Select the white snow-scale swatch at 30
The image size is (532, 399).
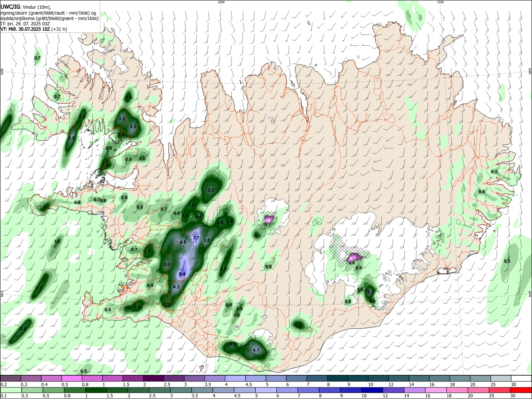pyautogui.click(x=522, y=378)
